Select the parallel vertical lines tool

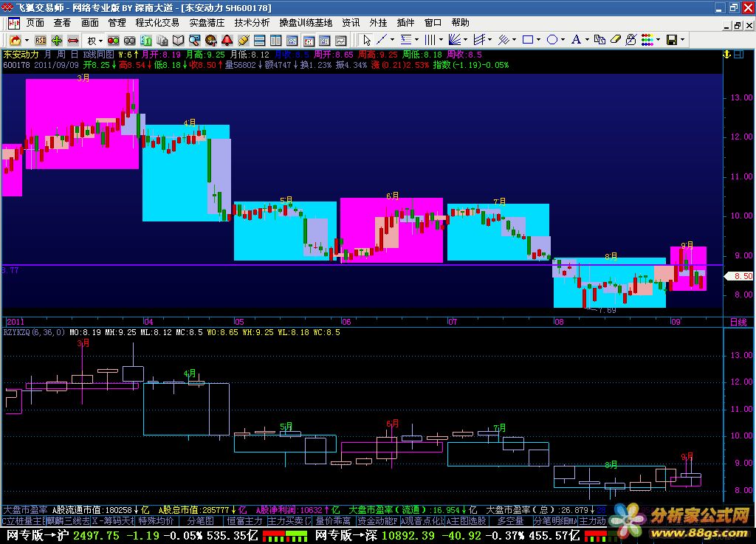pyautogui.click(x=430, y=40)
